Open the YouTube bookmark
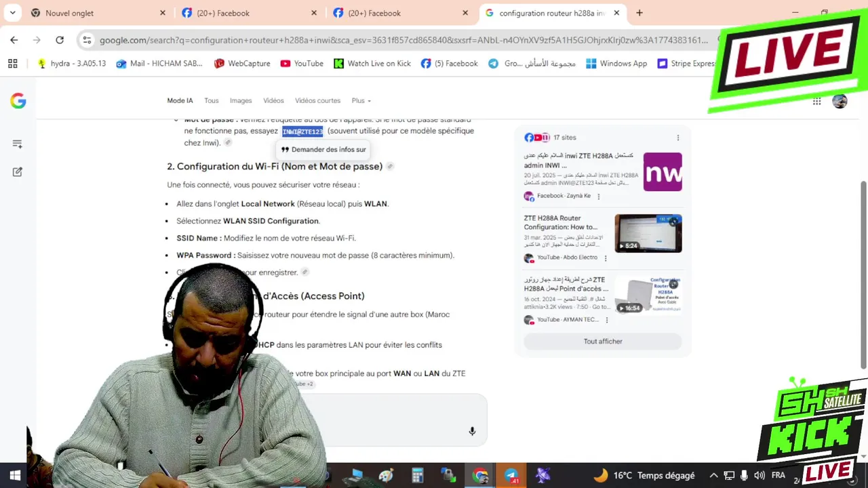This screenshot has width=868, height=488. click(x=302, y=63)
